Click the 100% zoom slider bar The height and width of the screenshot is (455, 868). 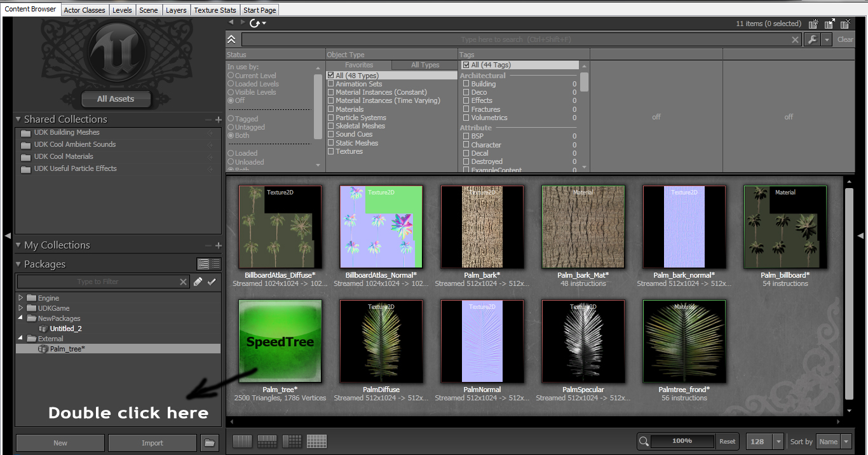click(x=682, y=441)
